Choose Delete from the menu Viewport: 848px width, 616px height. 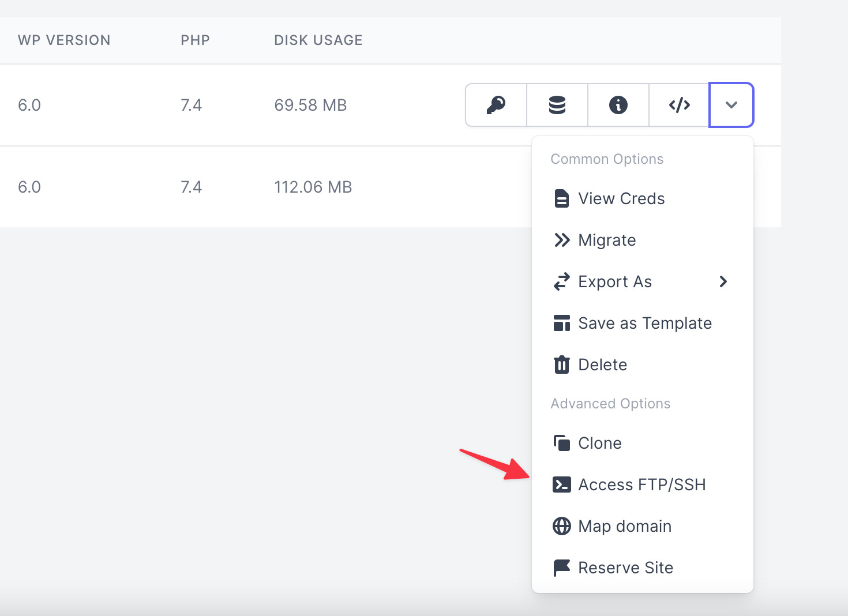click(x=643, y=365)
